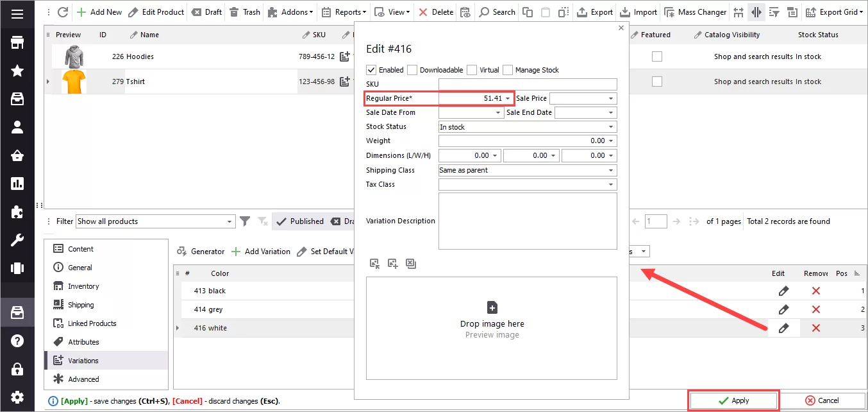Open the View menu
The width and height of the screenshot is (868, 412).
(392, 12)
